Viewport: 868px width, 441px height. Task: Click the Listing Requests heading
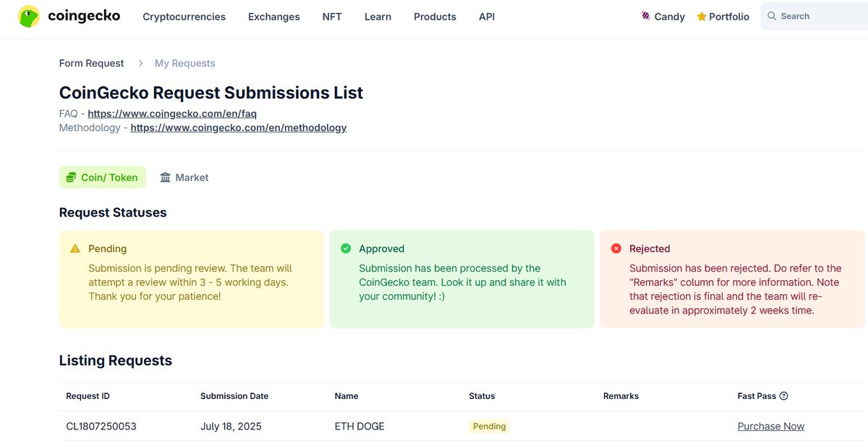[x=116, y=361]
